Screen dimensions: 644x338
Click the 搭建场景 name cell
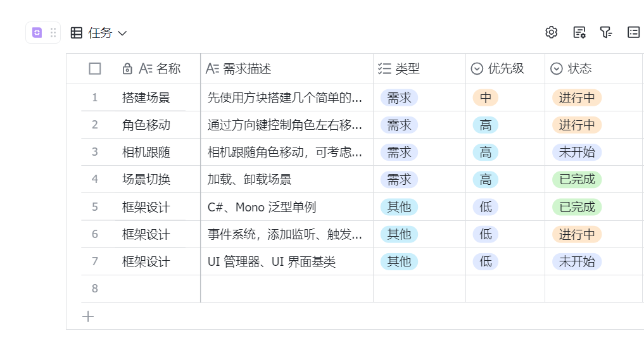[x=146, y=98]
